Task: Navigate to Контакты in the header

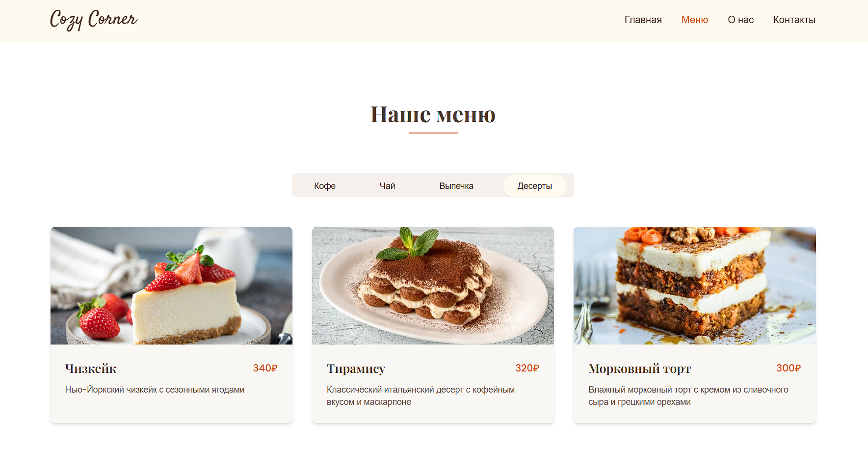Action: [x=794, y=20]
